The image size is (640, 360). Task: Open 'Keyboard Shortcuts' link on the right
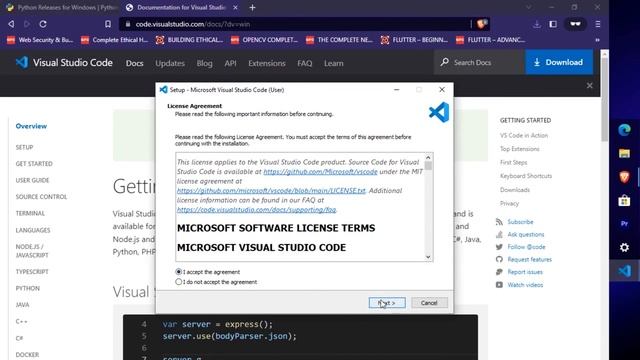pyautogui.click(x=526, y=176)
